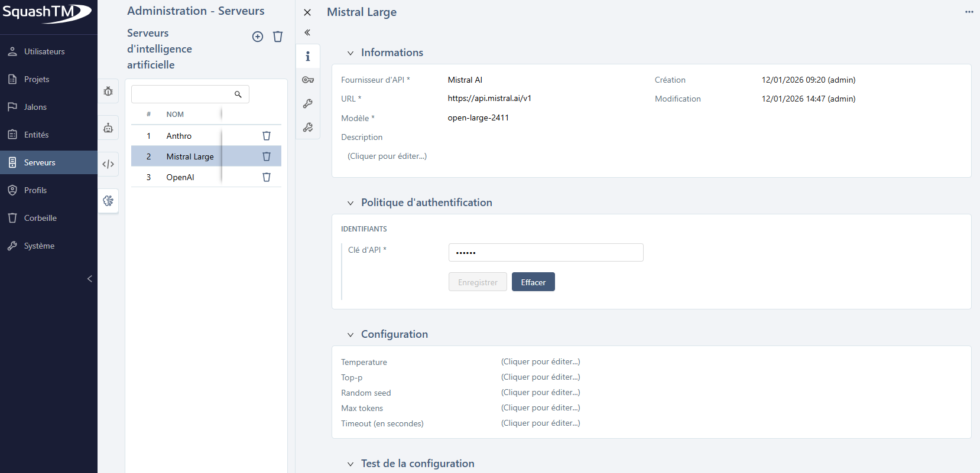Close the Mistral Large detail panel
This screenshot has height=473, width=980.
307,12
